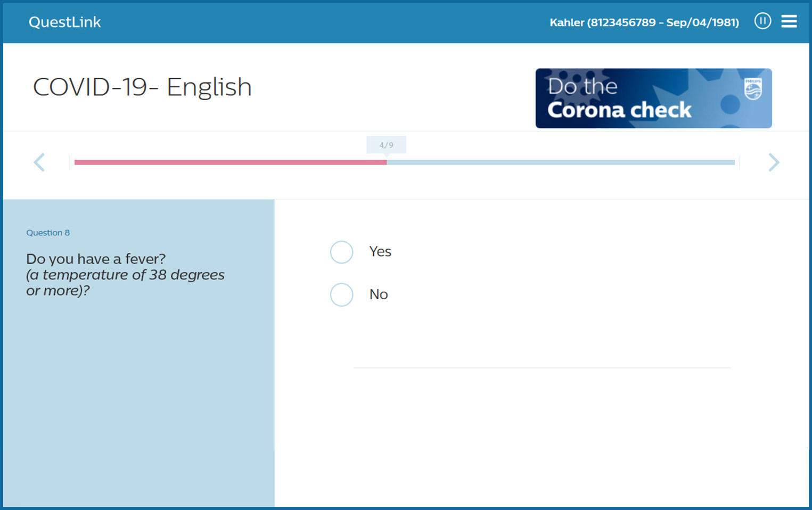Open the hamburger menu
This screenshot has height=510, width=812.
pyautogui.click(x=789, y=21)
